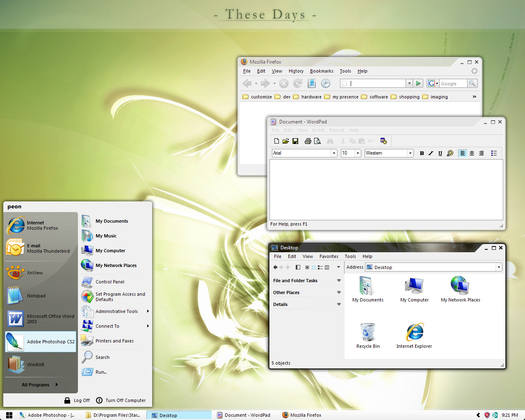Open Western script dropdown

[410, 153]
